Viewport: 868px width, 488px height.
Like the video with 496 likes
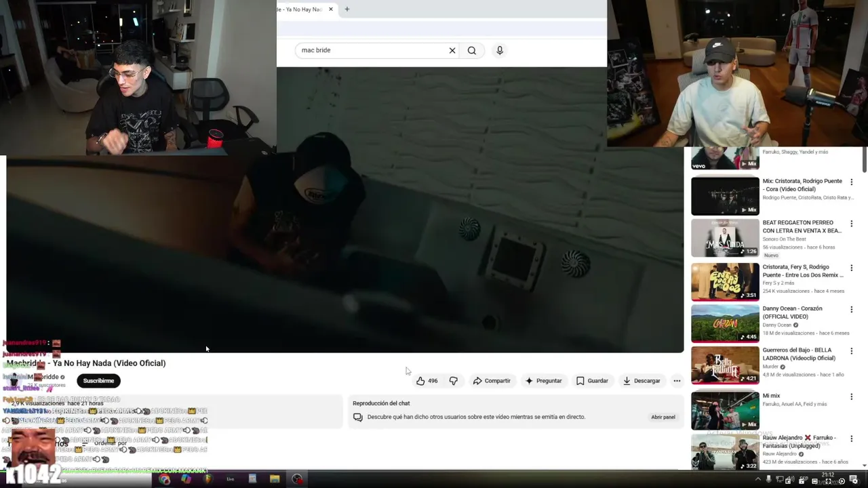427,381
